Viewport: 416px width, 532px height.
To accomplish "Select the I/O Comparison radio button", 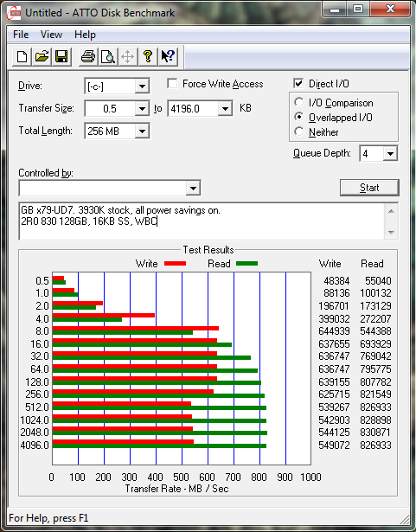I will coord(299,102).
